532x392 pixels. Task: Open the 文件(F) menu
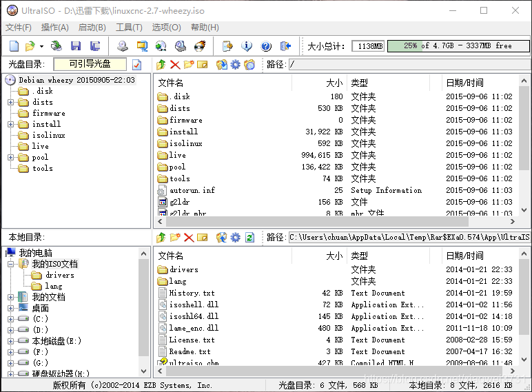[19, 27]
